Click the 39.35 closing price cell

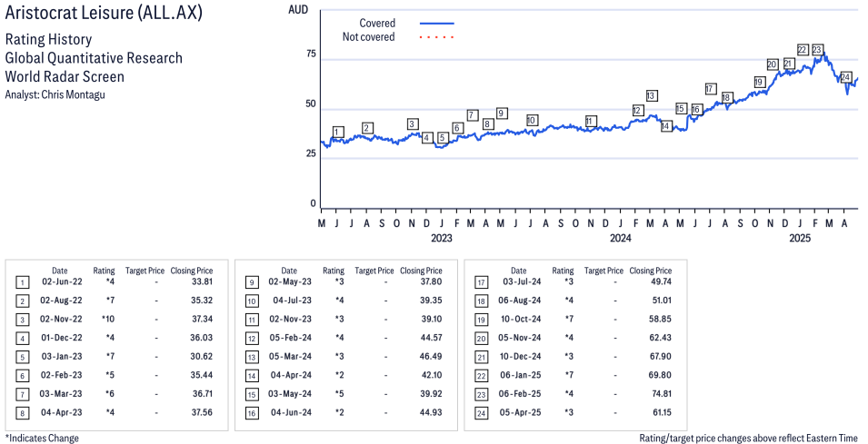click(431, 301)
